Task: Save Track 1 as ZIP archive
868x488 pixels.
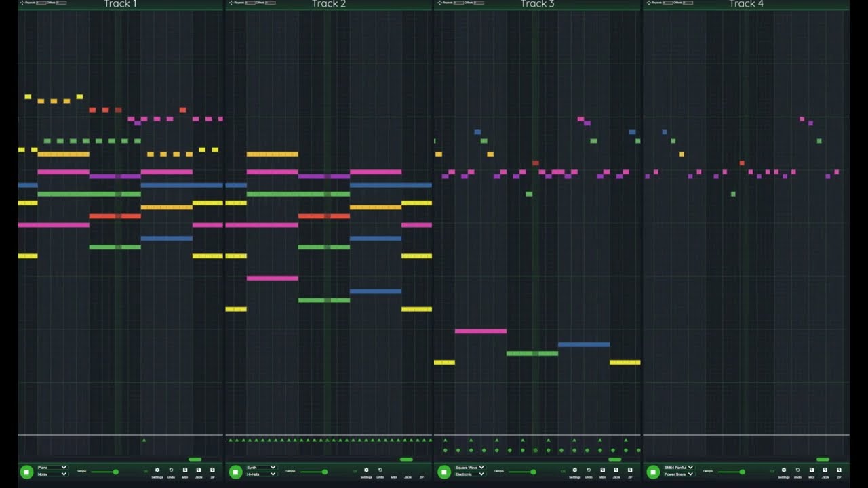Action: point(212,470)
